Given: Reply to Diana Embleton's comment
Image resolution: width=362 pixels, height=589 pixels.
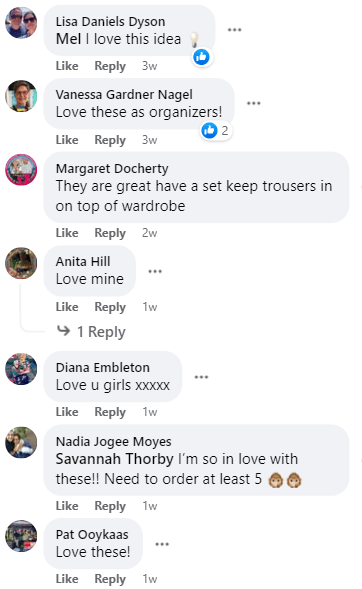Looking at the screenshot, I should click(110, 412).
